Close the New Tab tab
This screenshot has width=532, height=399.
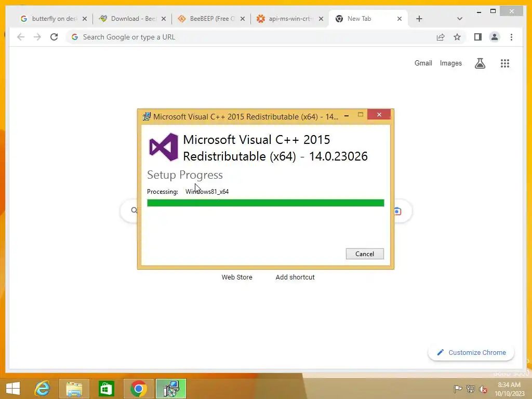(400, 19)
